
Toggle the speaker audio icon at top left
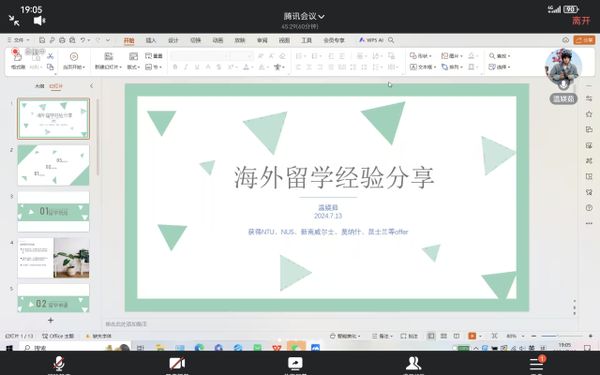[x=39, y=21]
